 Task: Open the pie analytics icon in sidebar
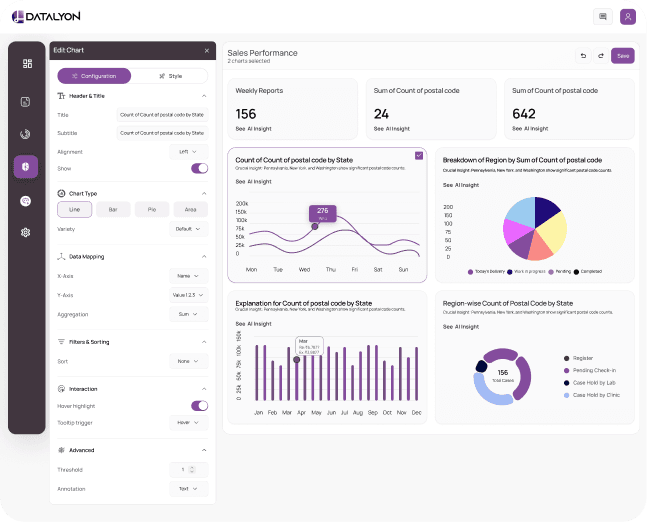coord(26,134)
